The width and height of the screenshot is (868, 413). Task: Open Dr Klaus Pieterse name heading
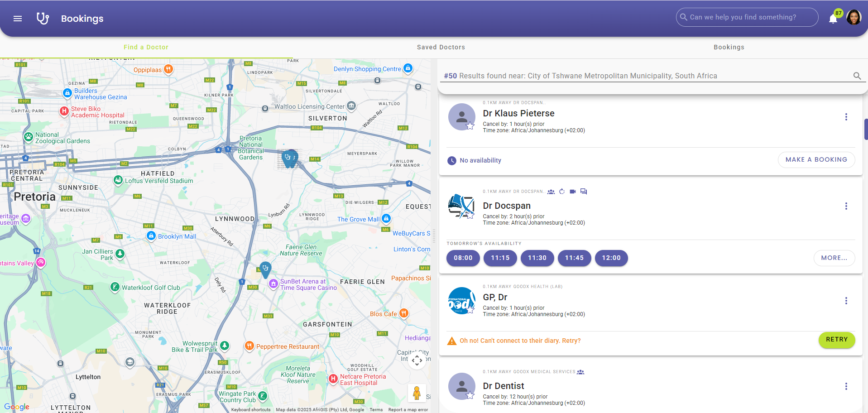[x=518, y=113]
